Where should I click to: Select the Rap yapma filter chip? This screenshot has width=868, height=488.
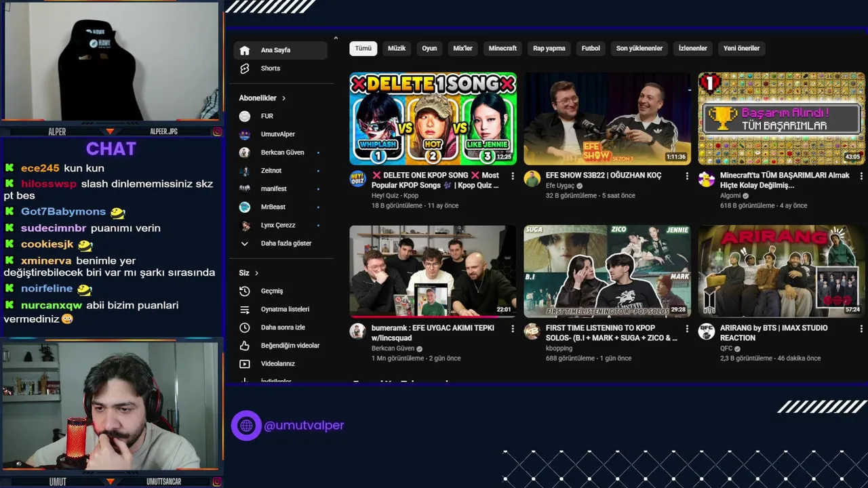coord(549,48)
